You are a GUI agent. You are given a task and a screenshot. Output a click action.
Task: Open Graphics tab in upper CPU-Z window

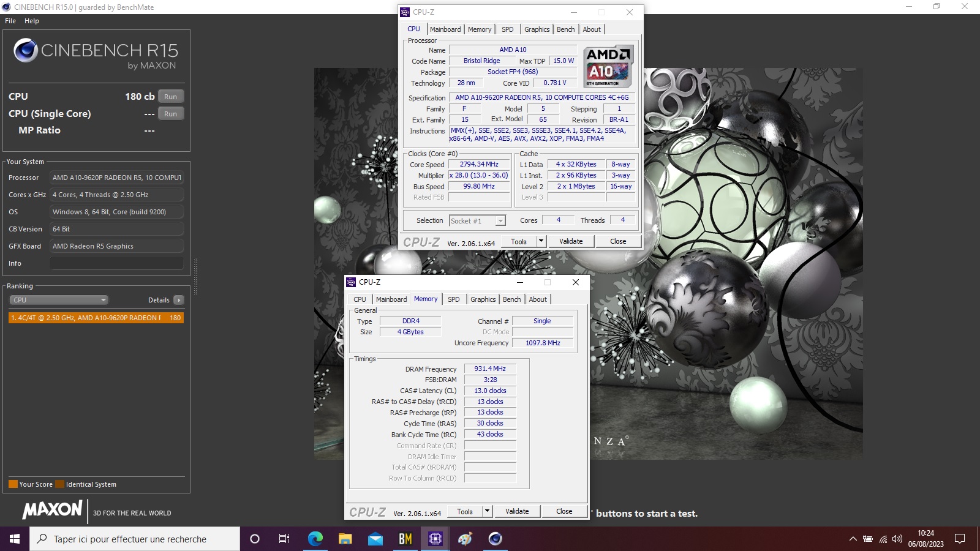click(537, 29)
